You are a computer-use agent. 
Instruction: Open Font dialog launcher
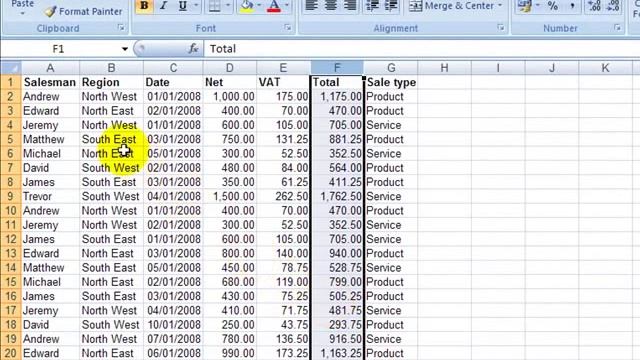point(288,28)
